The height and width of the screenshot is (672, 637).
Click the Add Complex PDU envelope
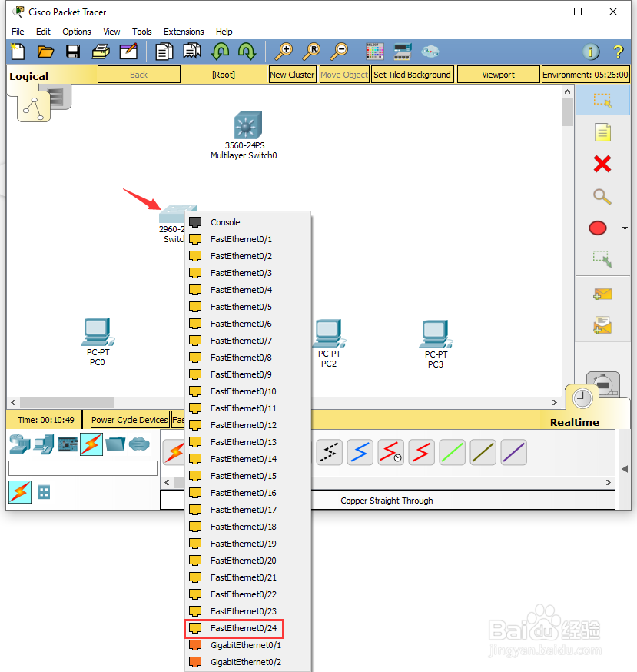602,325
